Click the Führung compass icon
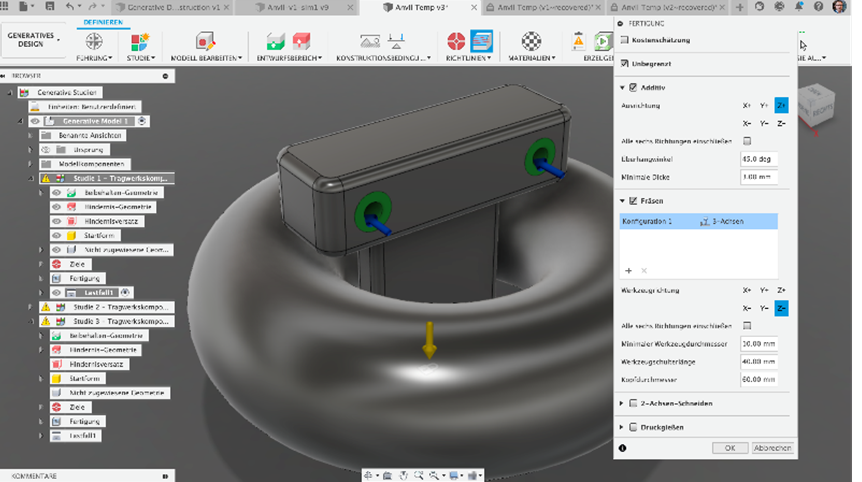Viewport: 862px width, 482px height. [x=94, y=41]
